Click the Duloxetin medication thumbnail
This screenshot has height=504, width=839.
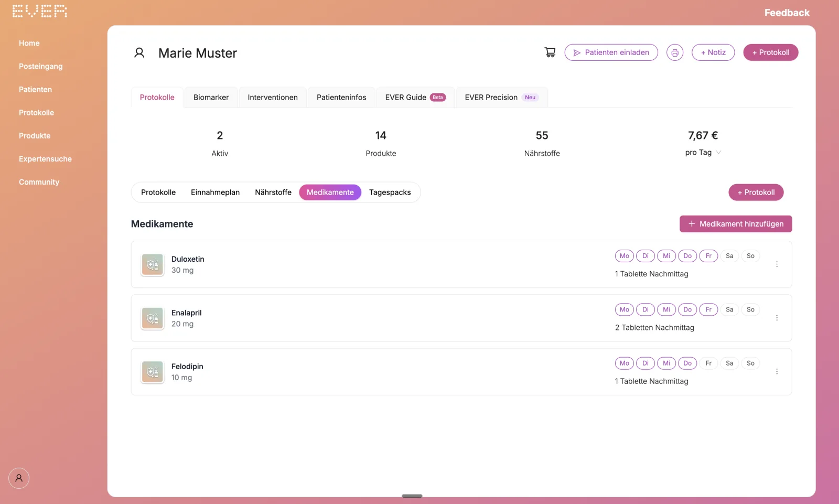pyautogui.click(x=153, y=265)
